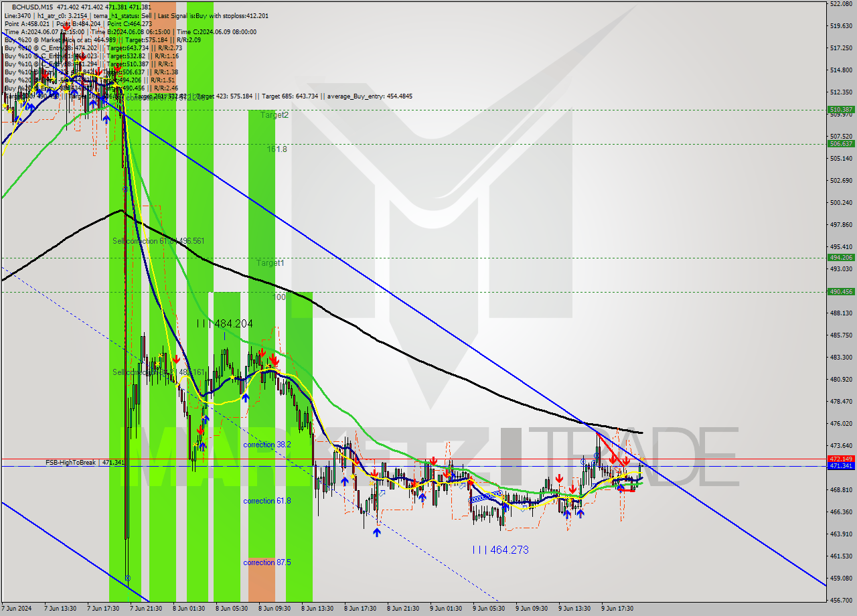Click the '8 Jun 05:30' time axis label

232,609
